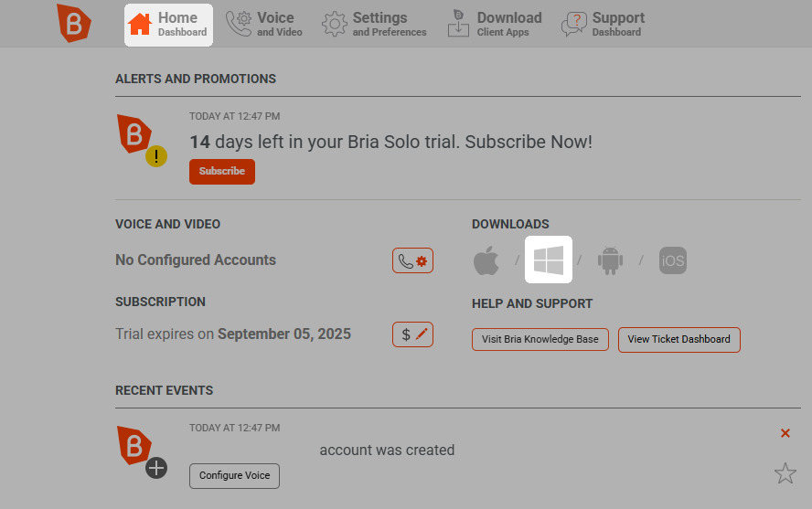This screenshot has height=509, width=812.
Task: Download the macOS Apple client
Action: 486,260
